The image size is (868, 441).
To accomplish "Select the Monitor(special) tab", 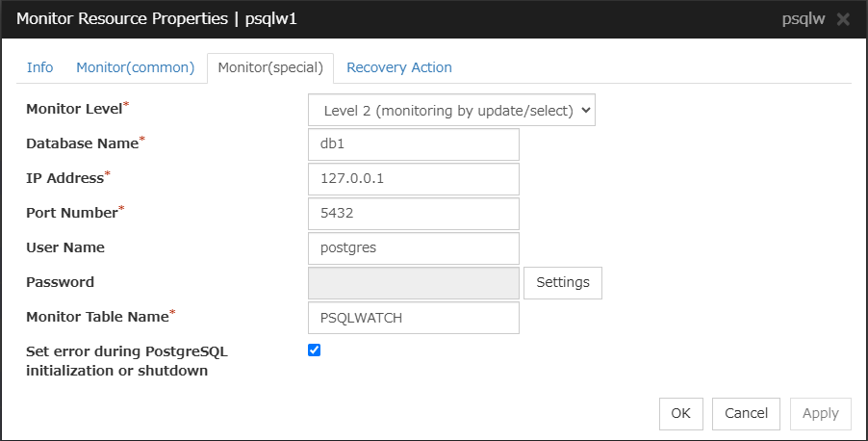I will [x=270, y=67].
